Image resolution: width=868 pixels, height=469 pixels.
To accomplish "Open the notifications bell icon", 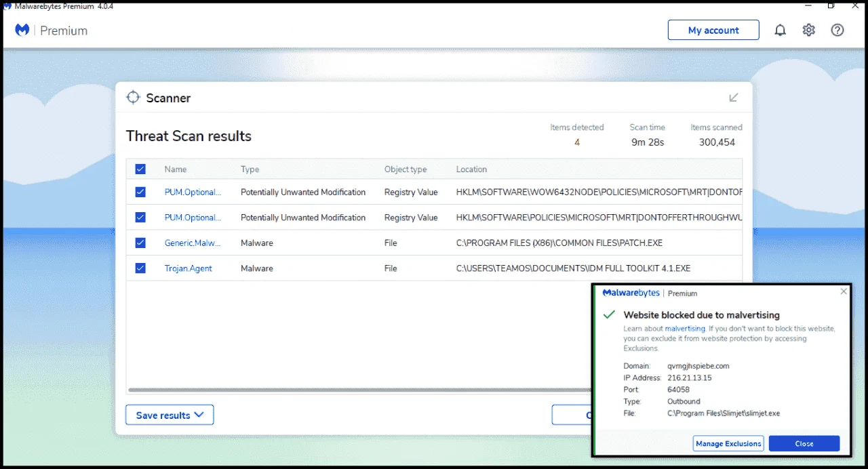I will tap(780, 30).
